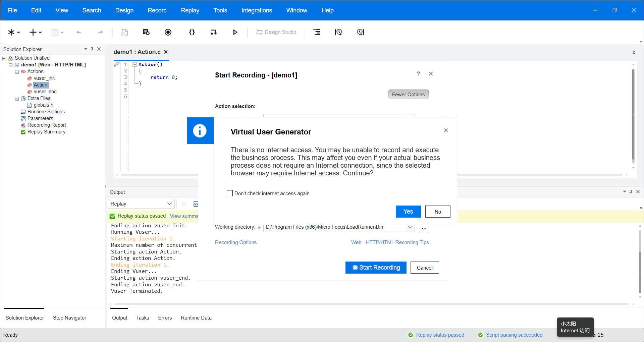
Task: Collapse the Solution Untitled tree node
Action: 4,58
